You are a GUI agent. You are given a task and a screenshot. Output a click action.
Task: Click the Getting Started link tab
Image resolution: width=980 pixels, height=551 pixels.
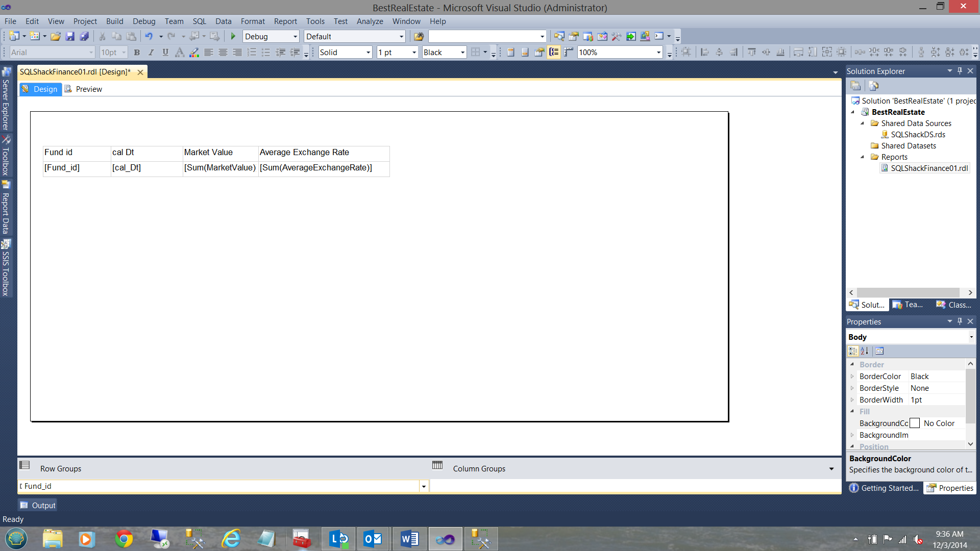(884, 488)
